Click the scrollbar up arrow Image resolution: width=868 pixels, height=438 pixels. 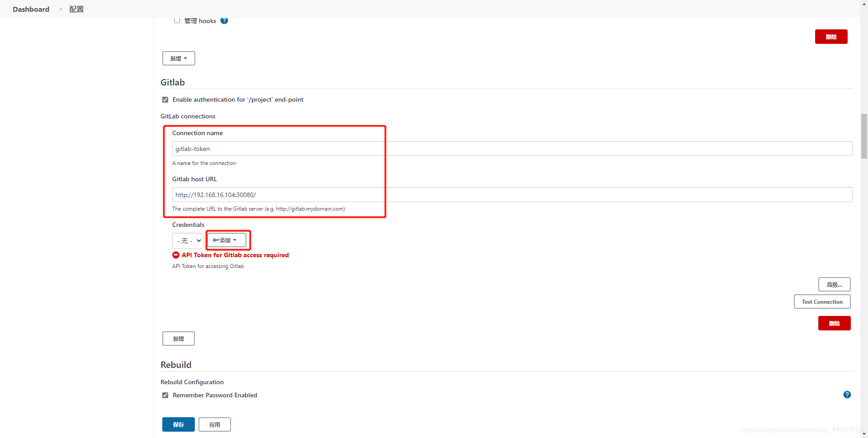pos(864,4)
